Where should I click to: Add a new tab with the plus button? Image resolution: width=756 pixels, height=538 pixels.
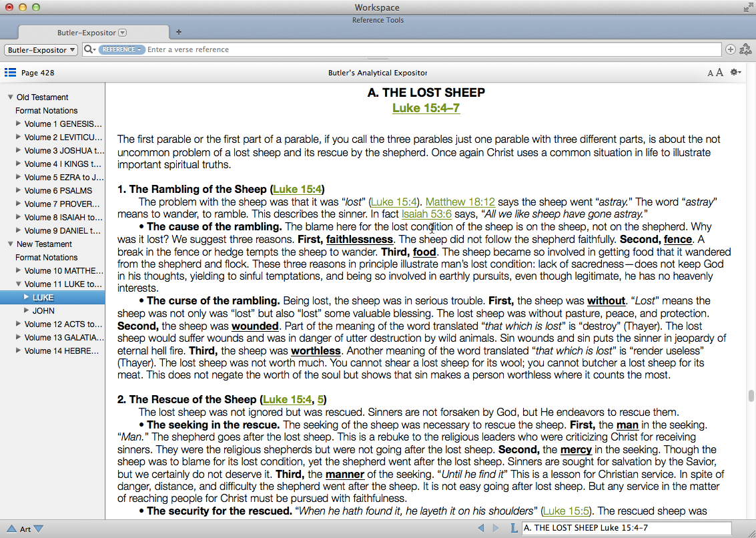click(179, 32)
